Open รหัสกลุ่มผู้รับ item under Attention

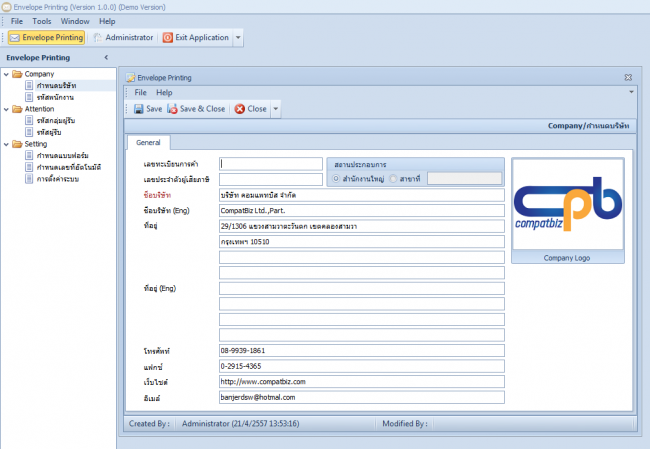(56, 121)
